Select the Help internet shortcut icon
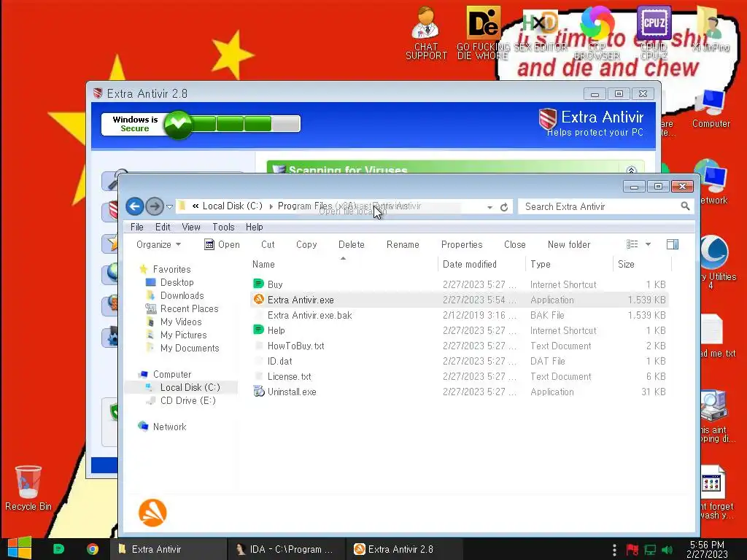 click(x=259, y=330)
